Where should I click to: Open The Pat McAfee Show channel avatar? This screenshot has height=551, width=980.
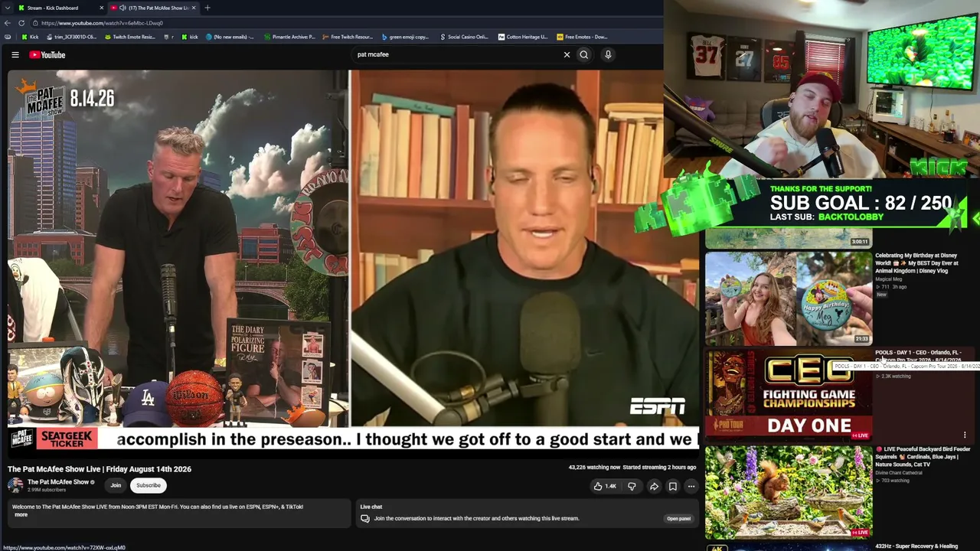pyautogui.click(x=15, y=485)
